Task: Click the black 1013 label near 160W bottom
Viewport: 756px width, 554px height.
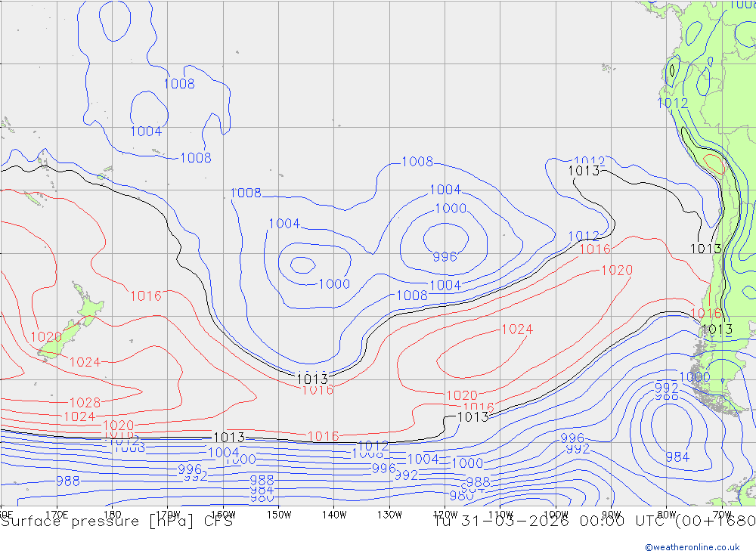Action: coord(229,438)
